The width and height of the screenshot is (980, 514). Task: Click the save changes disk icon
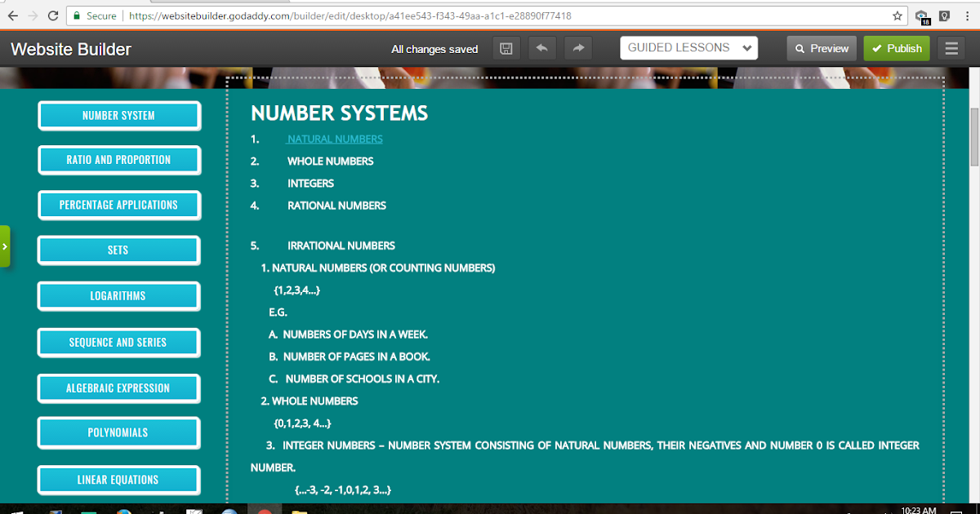tap(506, 47)
